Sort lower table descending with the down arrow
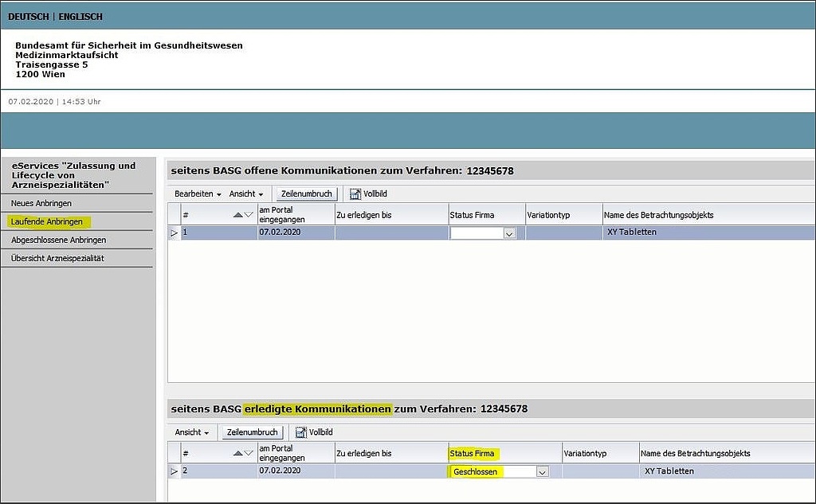The image size is (816, 504). pyautogui.click(x=249, y=451)
